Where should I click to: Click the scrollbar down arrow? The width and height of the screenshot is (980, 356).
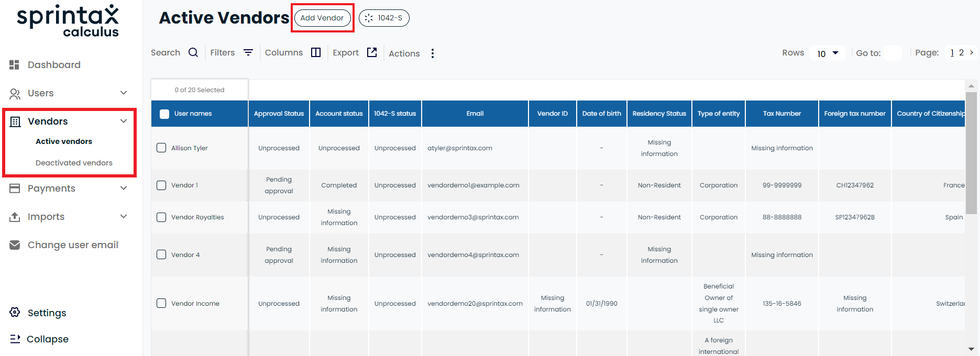[x=971, y=349]
